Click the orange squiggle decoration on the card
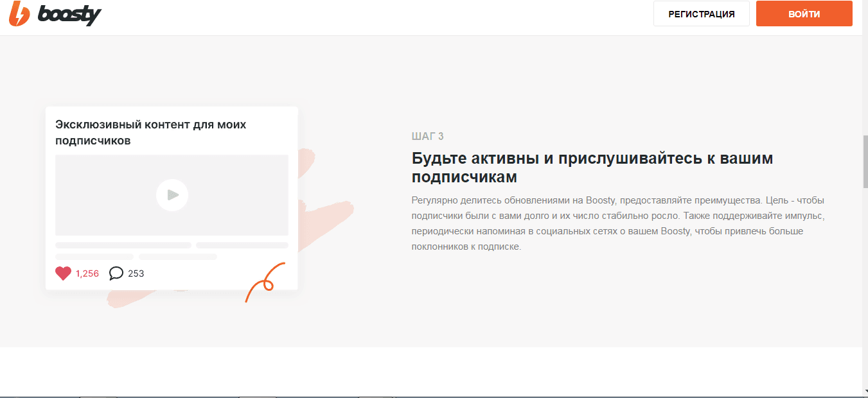 coord(265,281)
